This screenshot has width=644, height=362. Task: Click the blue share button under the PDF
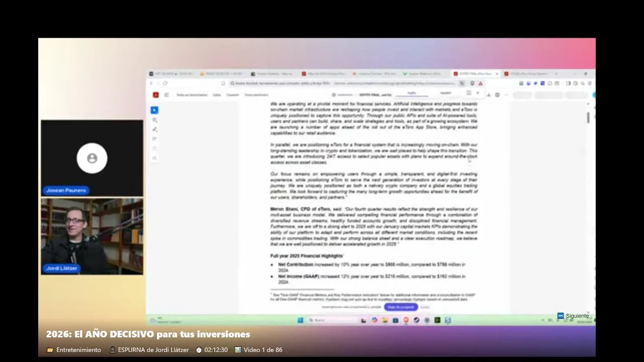400,307
